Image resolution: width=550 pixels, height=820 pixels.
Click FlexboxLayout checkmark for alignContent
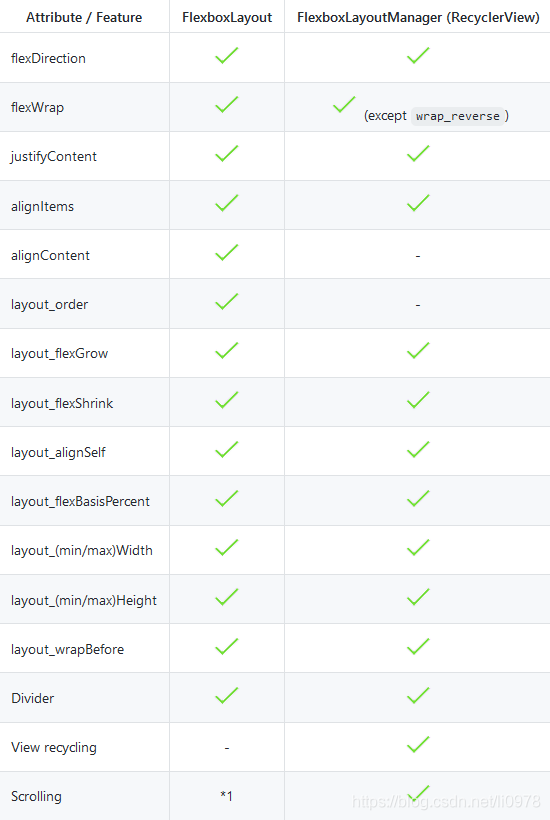[226, 253]
